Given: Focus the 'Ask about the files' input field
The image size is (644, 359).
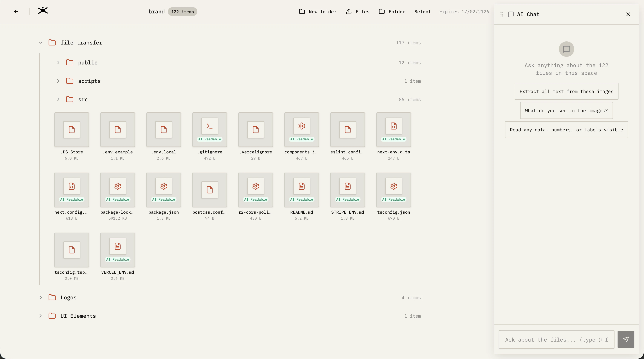Looking at the screenshot, I should pos(556,339).
